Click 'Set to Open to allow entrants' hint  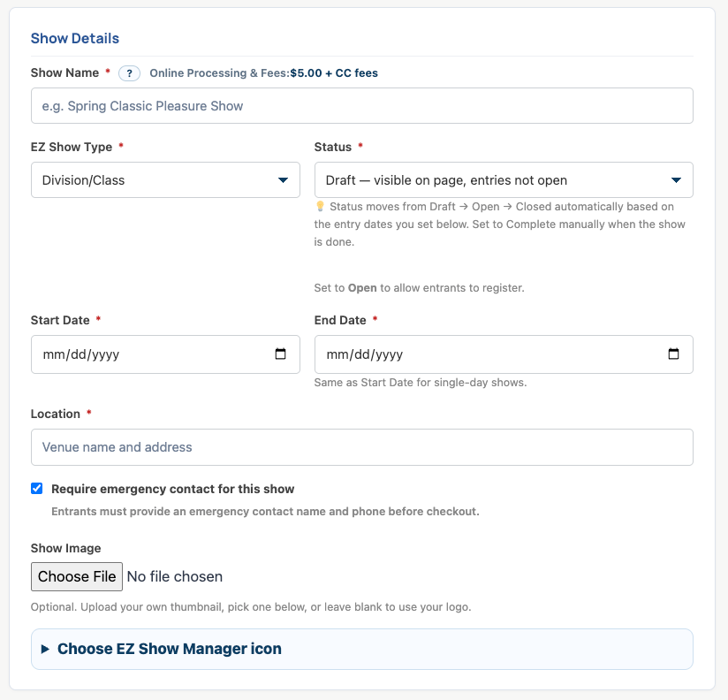[x=420, y=288]
